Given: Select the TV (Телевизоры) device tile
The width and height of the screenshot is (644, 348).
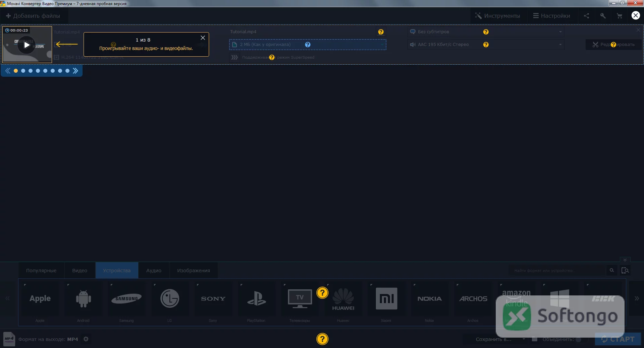Looking at the screenshot, I should pyautogui.click(x=300, y=298).
